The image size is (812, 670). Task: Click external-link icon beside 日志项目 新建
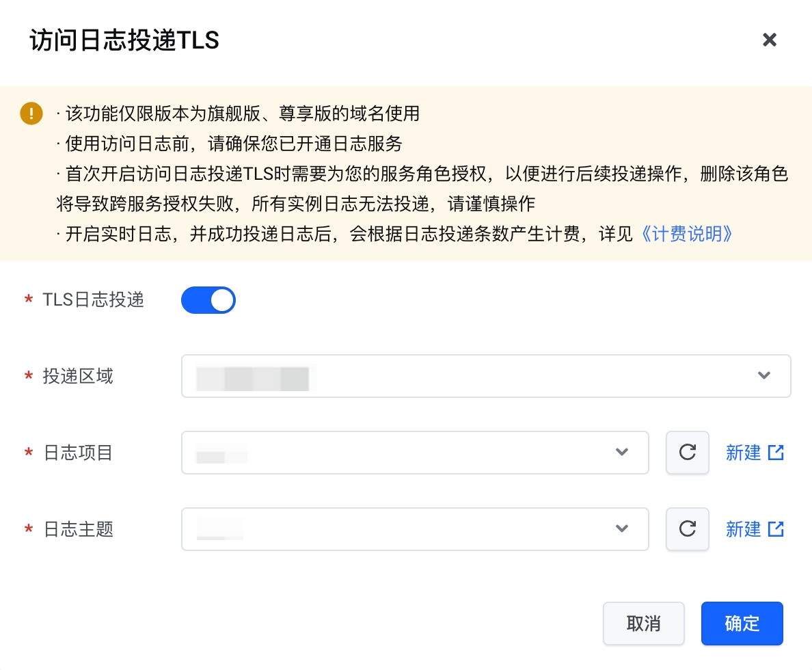776,453
